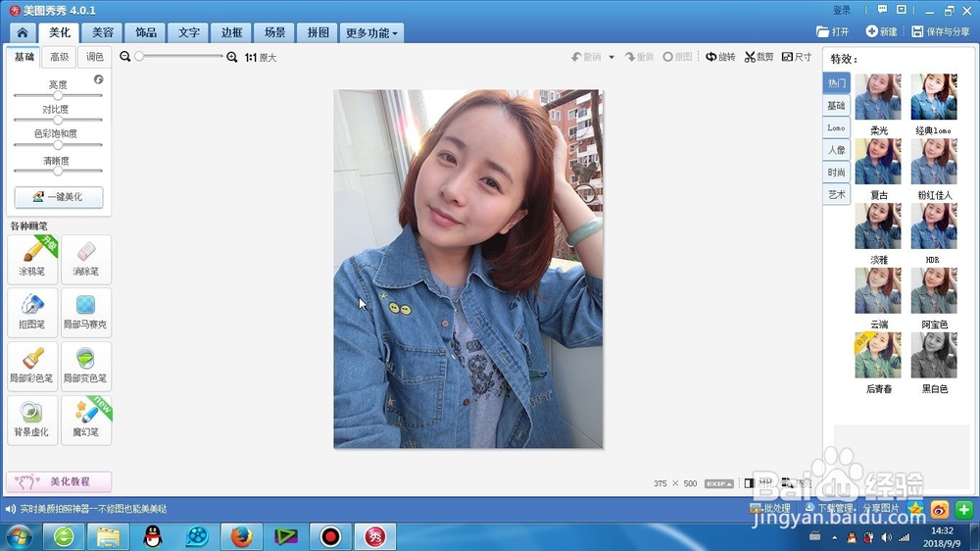Image resolution: width=980 pixels, height=551 pixels.
Task: Open Firefox from the taskbar
Action: 242,536
